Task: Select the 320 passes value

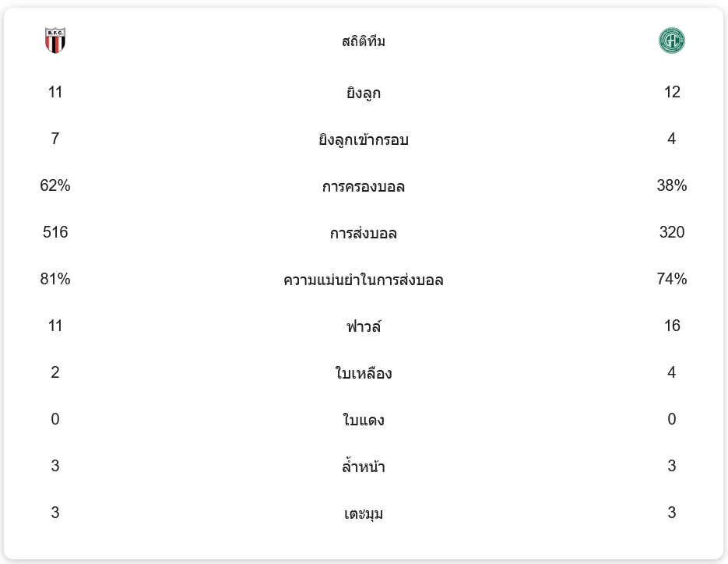Action: coord(672,232)
